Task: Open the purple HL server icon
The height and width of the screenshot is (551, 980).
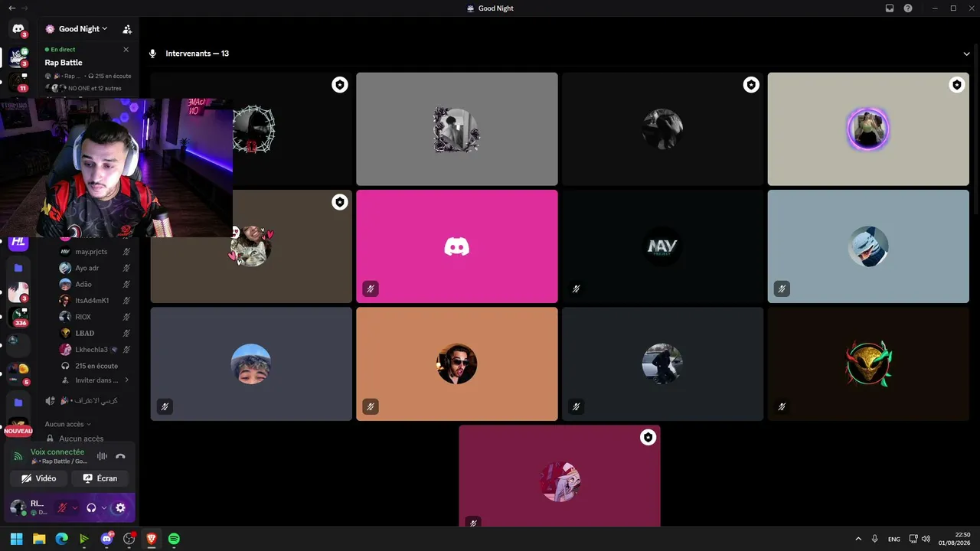Action: coord(18,243)
